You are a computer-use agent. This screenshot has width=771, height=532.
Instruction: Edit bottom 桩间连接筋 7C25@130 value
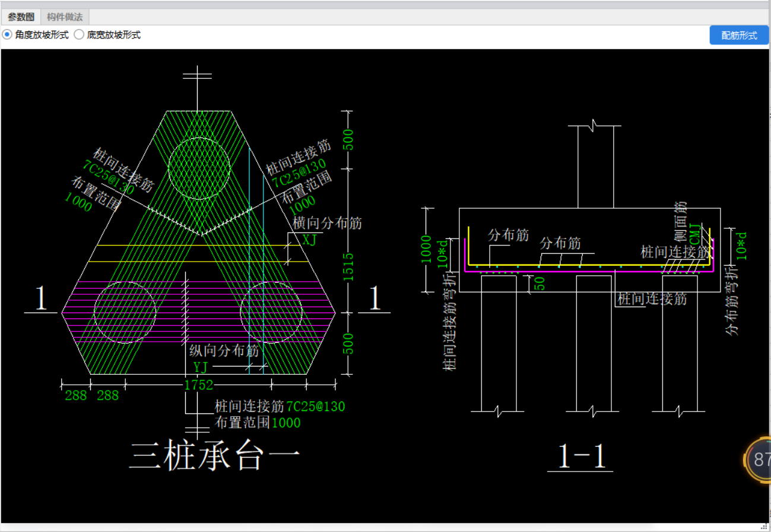coord(315,407)
